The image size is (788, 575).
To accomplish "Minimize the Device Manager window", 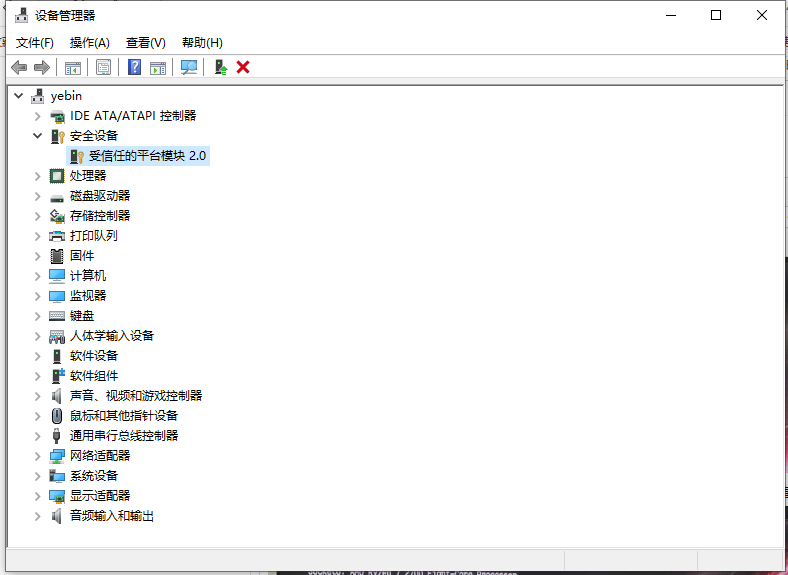I will tap(671, 15).
